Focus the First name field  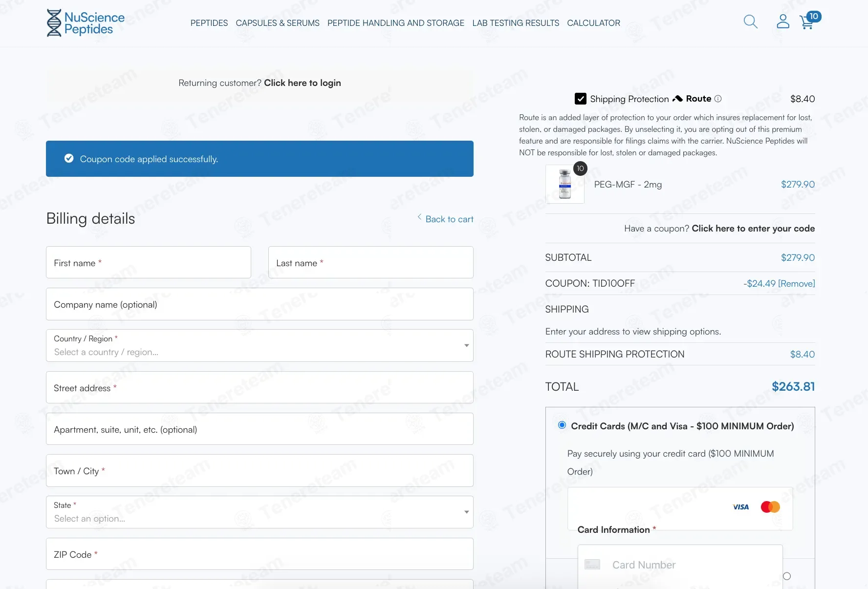149,262
